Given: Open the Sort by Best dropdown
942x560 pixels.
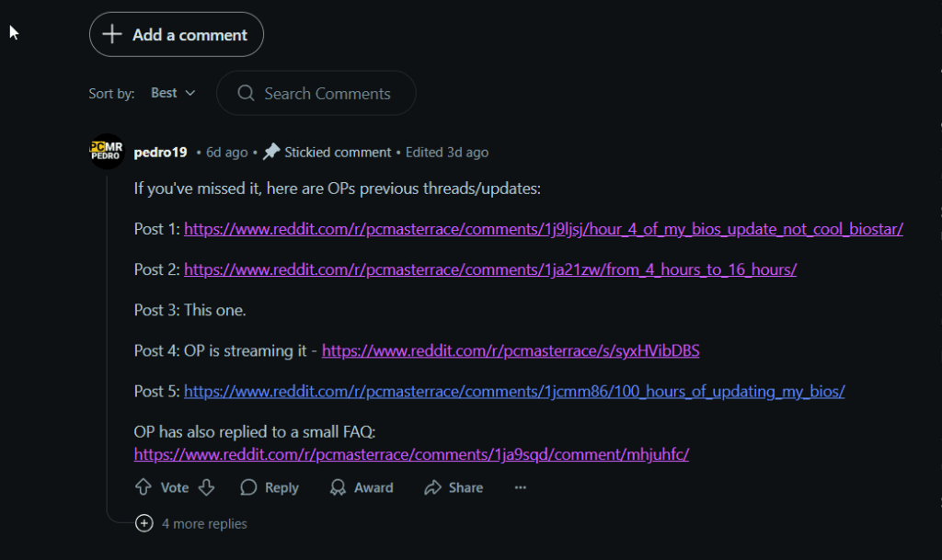Looking at the screenshot, I should (173, 93).
